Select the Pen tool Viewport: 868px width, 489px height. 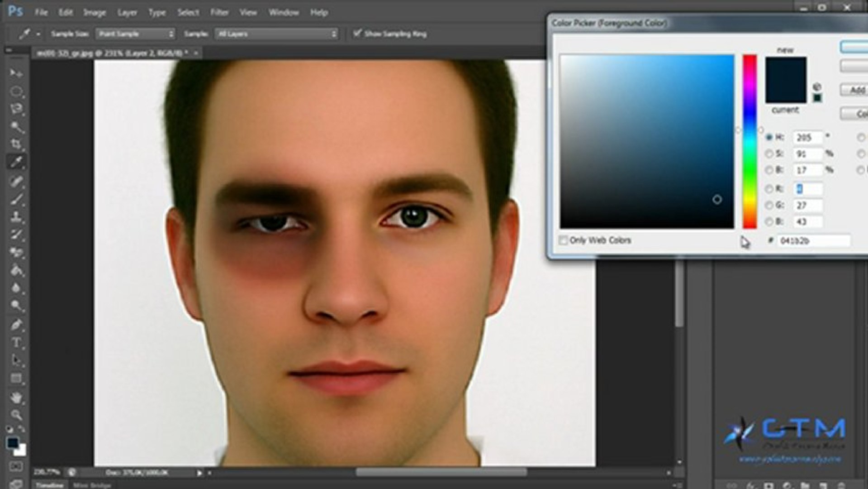point(16,325)
